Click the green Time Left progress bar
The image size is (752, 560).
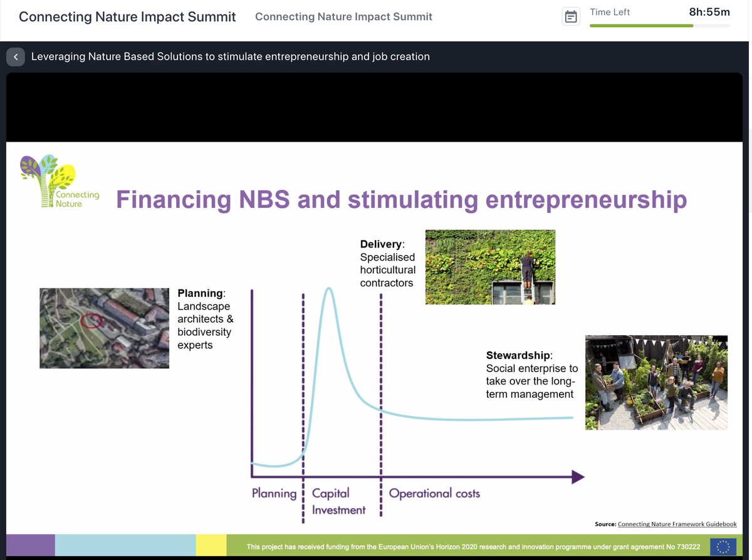[640, 25]
